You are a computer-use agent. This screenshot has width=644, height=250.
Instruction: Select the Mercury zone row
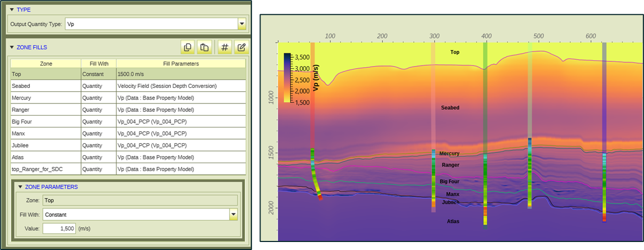[128, 98]
